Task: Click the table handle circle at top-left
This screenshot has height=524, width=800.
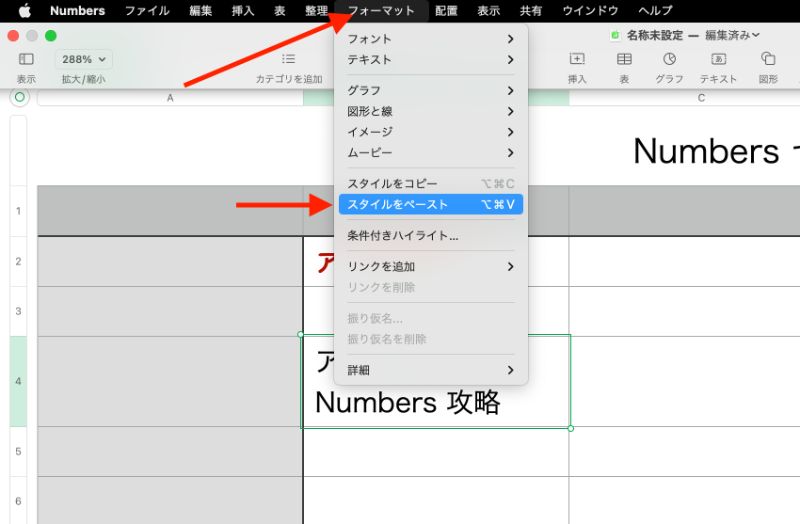Action: point(19,97)
